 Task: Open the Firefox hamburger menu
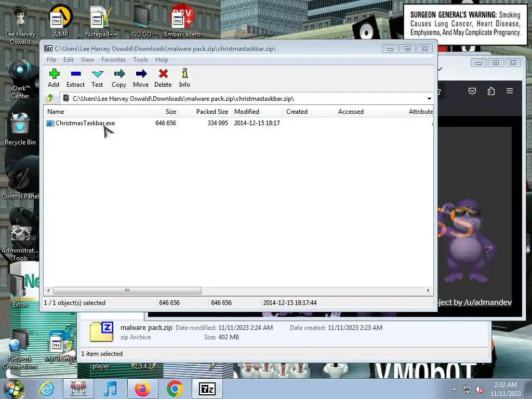510,91
